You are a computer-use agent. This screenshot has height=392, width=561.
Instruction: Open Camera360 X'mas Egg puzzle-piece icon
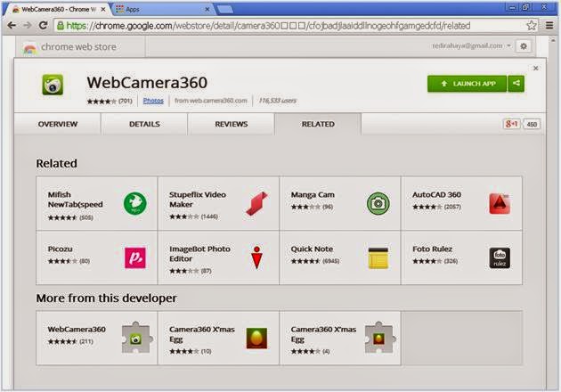tap(379, 338)
